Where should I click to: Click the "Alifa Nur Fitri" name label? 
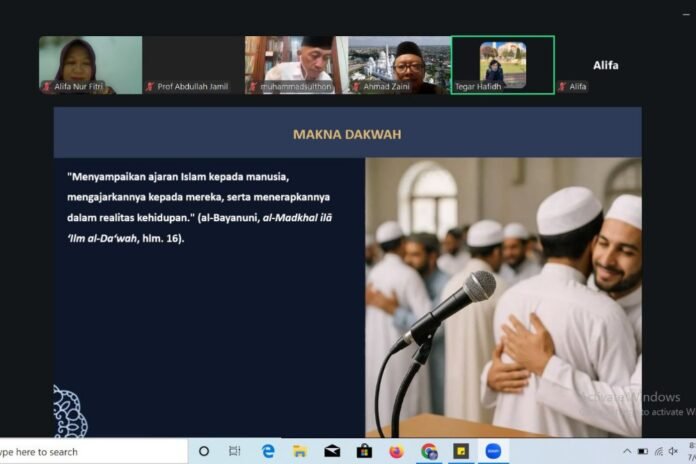click(79, 87)
